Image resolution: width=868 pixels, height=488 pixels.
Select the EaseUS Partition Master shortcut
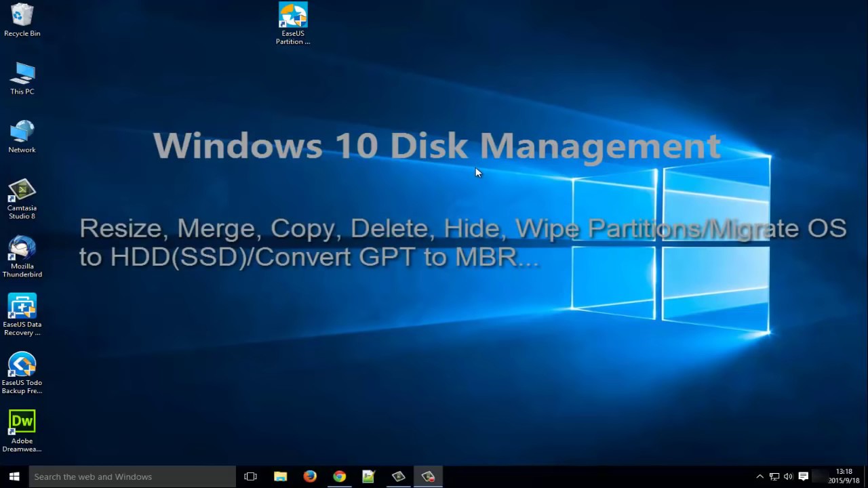(x=293, y=24)
